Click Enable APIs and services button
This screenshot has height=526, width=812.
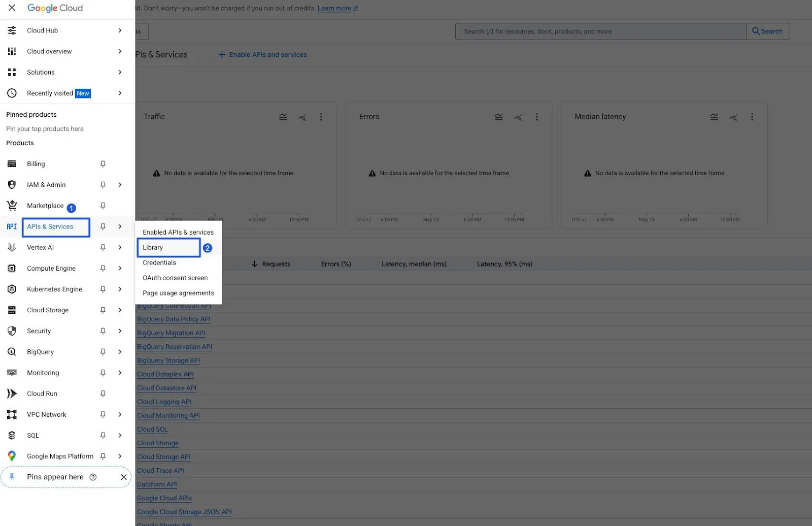tap(262, 55)
